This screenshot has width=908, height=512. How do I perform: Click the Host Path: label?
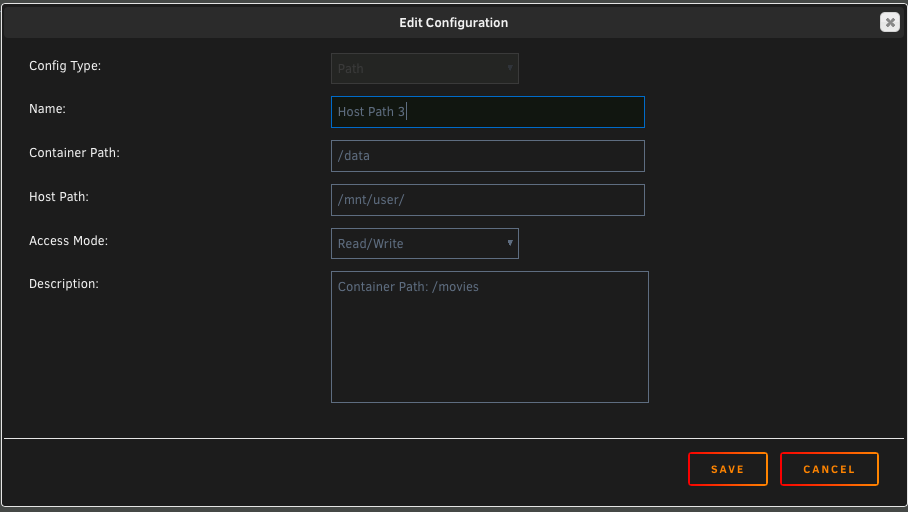coord(58,197)
